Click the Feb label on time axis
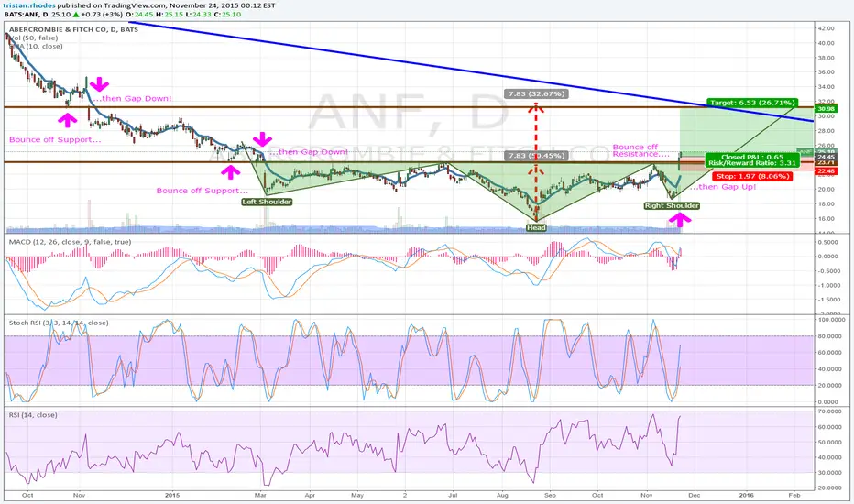Screen dimensions: 854x504 794,495
